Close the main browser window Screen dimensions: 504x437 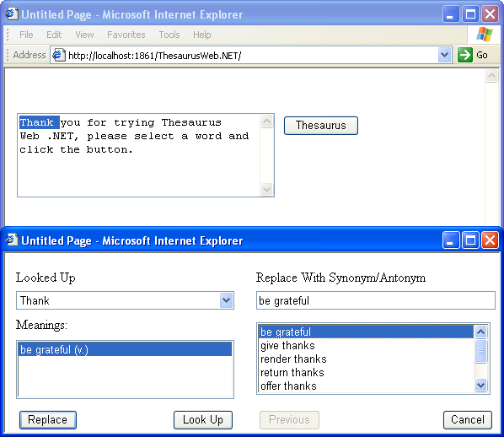click(x=490, y=14)
